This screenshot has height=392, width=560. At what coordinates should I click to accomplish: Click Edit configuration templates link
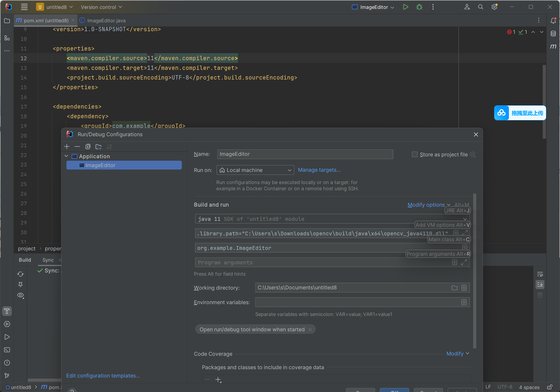[x=103, y=376]
